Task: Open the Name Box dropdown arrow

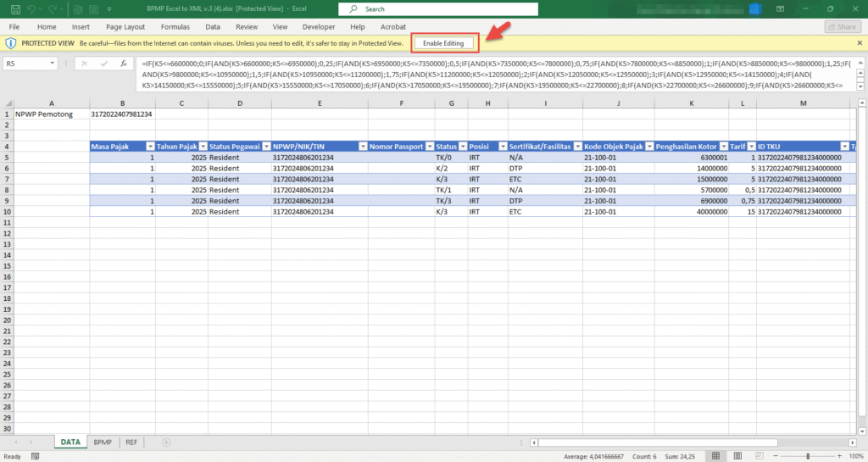Action: click(53, 64)
